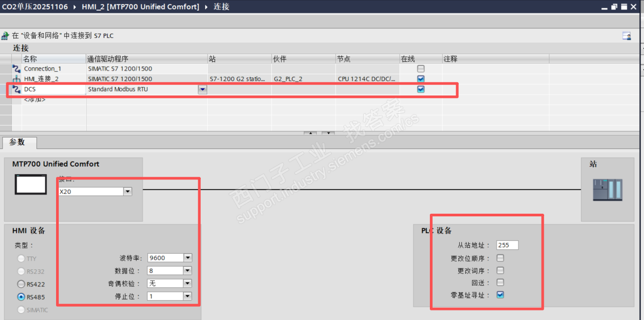Open the 数据位 dropdown showing 8
The width and height of the screenshot is (644, 320).
click(x=187, y=270)
